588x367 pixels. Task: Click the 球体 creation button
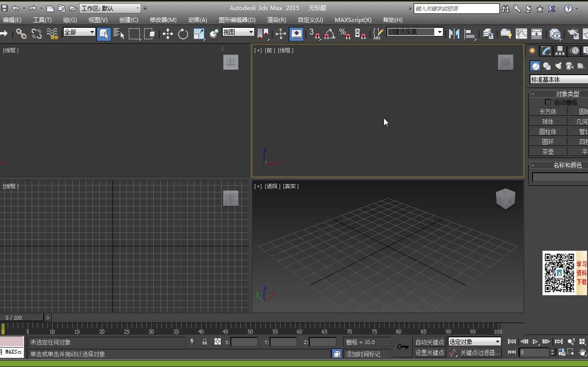point(548,121)
